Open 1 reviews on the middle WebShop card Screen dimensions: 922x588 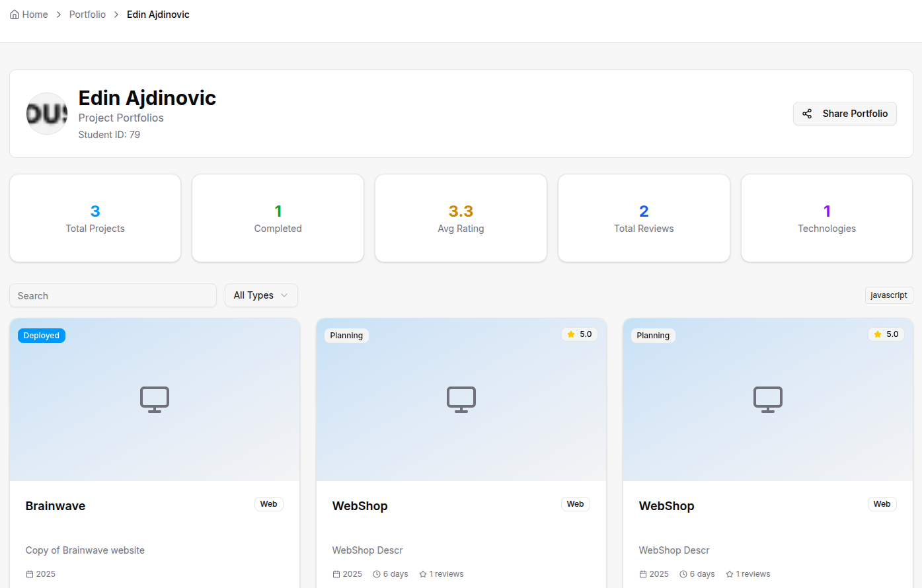[x=446, y=573]
